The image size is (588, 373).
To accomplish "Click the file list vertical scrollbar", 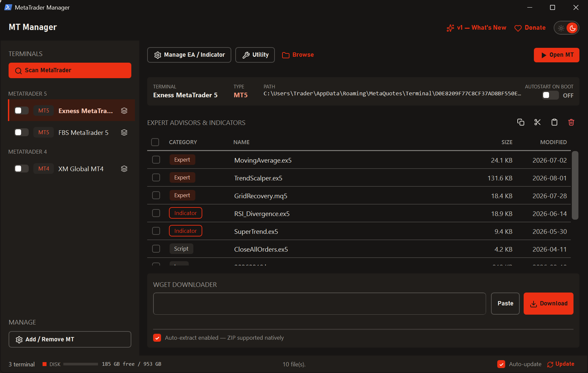I will 575,185.
